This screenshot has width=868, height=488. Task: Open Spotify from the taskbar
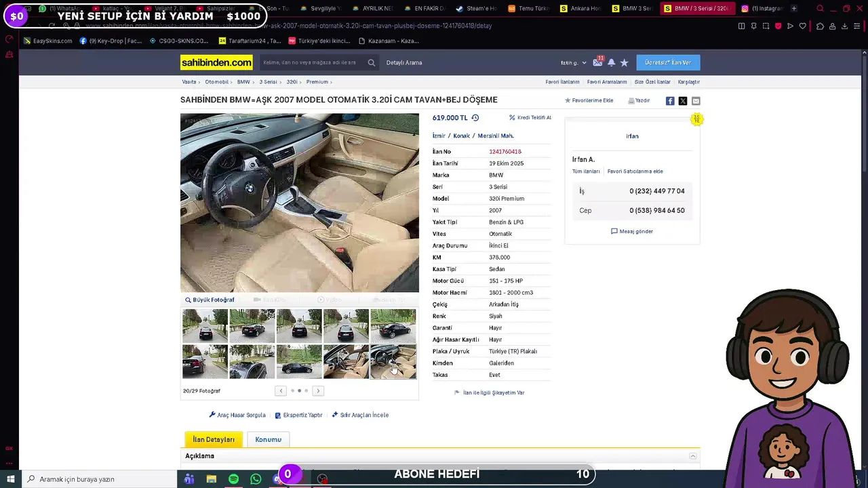[x=233, y=479]
